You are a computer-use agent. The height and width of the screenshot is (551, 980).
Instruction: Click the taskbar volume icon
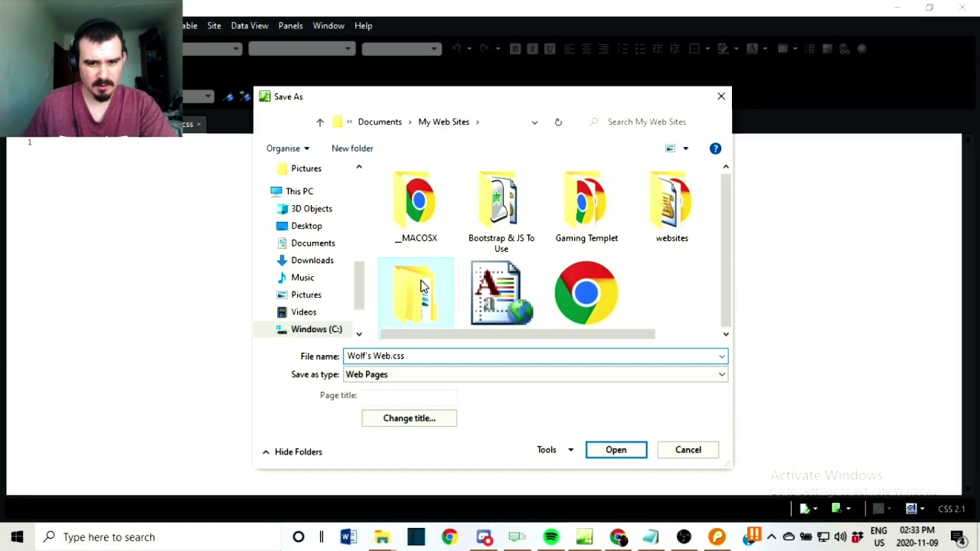pos(841,537)
